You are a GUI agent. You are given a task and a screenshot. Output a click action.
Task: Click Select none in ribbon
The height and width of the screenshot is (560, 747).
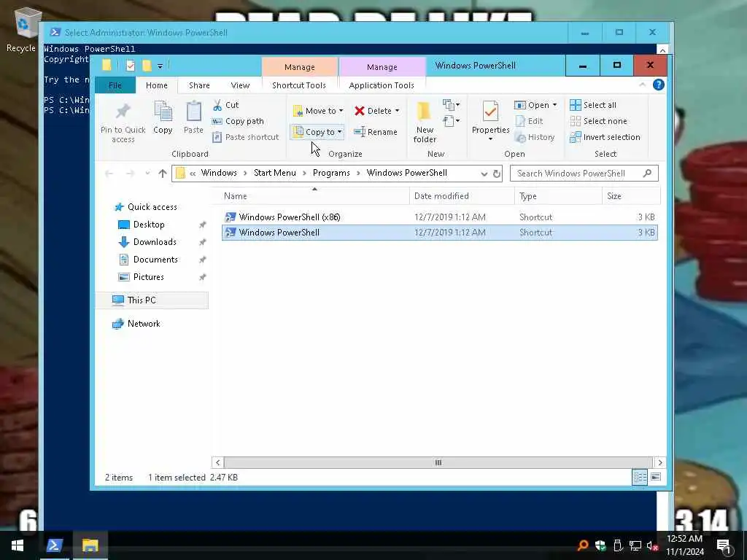[x=599, y=121]
